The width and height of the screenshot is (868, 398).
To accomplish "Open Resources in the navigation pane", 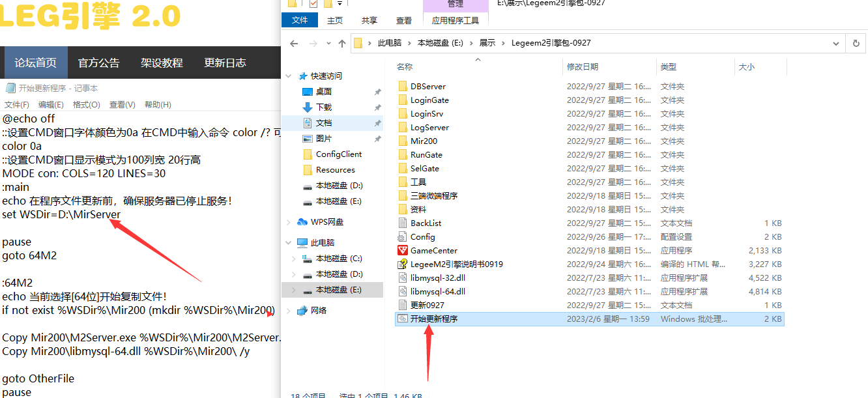I will click(336, 170).
